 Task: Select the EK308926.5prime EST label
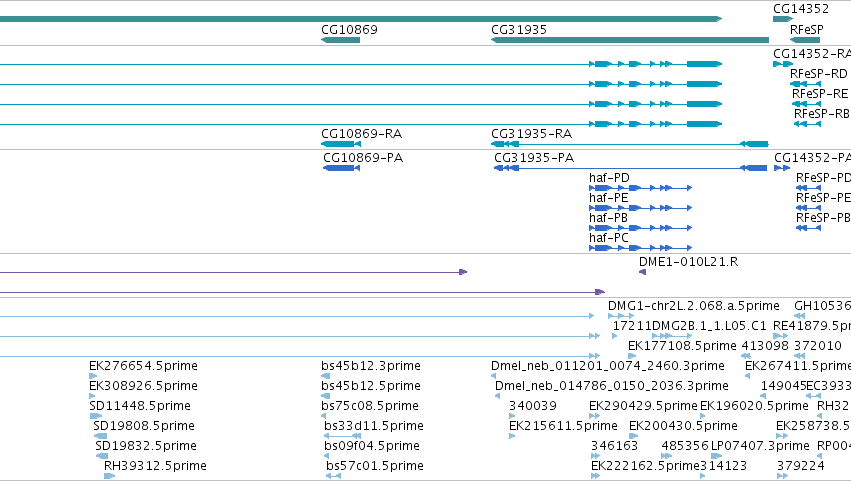click(x=143, y=386)
